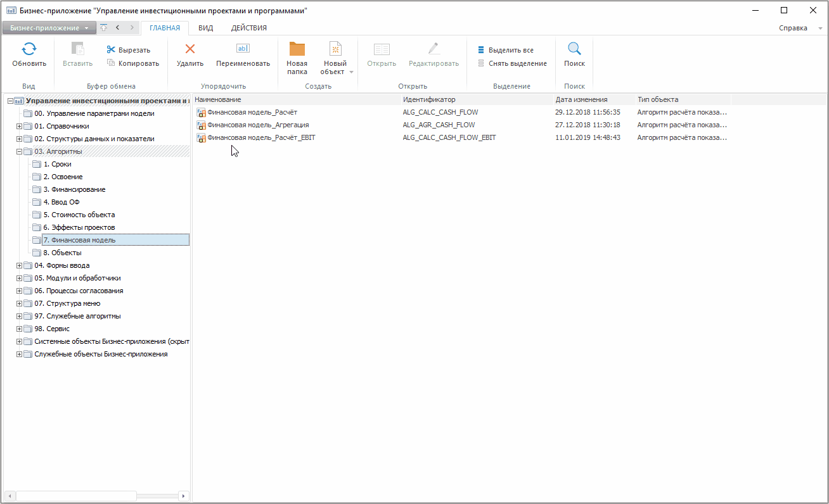The height and width of the screenshot is (504, 829).
Task: Click the tree scrollbar left arrow
Action: [x=10, y=496]
